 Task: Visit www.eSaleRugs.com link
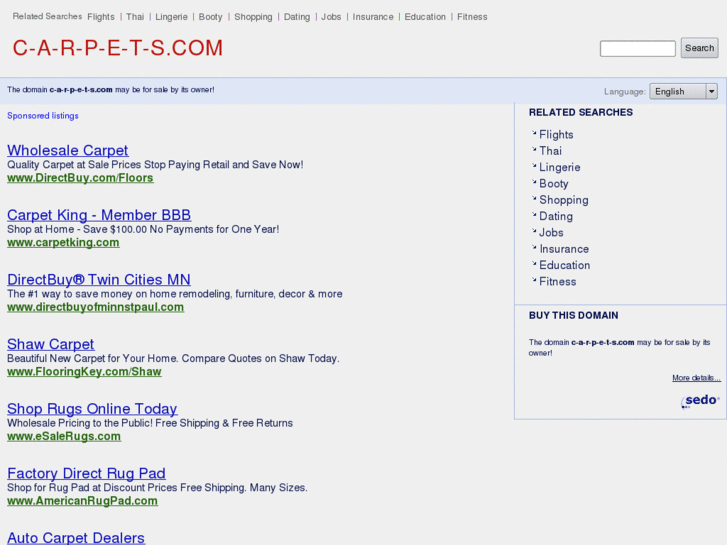(x=64, y=436)
